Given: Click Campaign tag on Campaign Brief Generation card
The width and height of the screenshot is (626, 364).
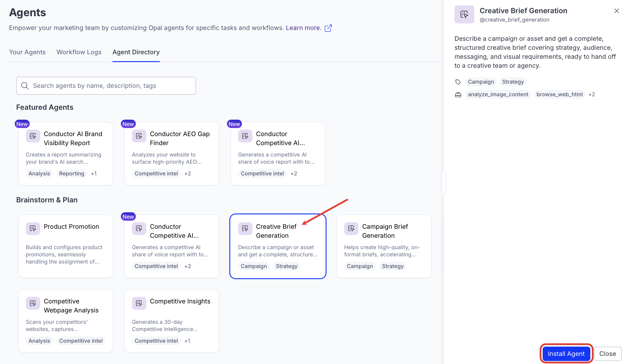Looking at the screenshot, I should tap(360, 266).
